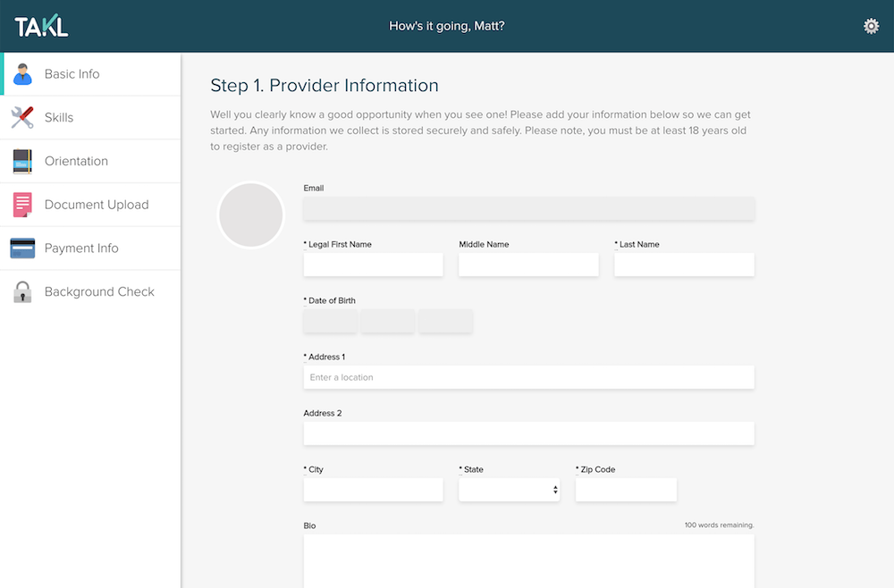Open the State dropdown
This screenshot has height=588, width=894.
tap(509, 490)
